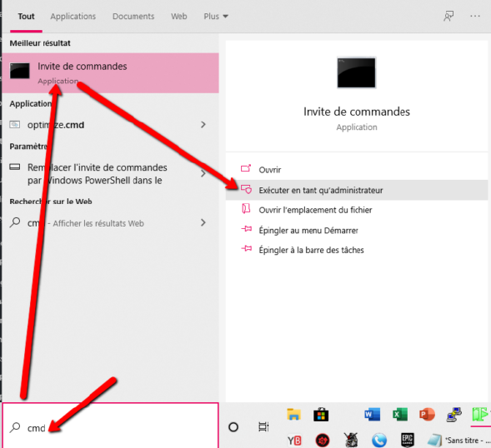Launch Epic Games from the taskbar
Image resolution: width=491 pixels, height=448 pixels.
[x=408, y=440]
